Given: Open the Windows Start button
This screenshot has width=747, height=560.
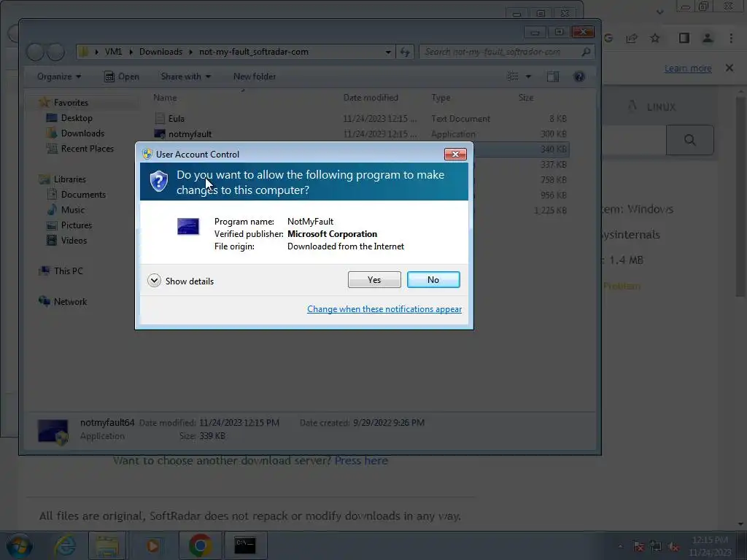Looking at the screenshot, I should [x=19, y=546].
